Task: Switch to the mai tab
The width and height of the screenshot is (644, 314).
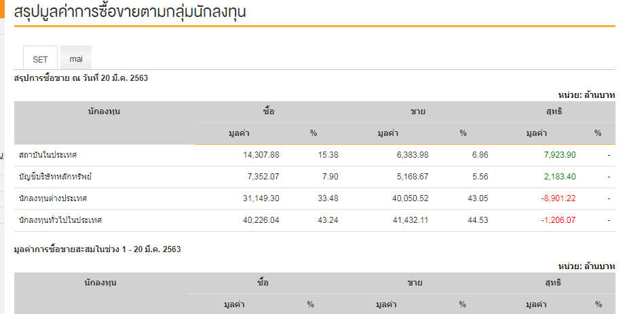Action: [x=76, y=59]
